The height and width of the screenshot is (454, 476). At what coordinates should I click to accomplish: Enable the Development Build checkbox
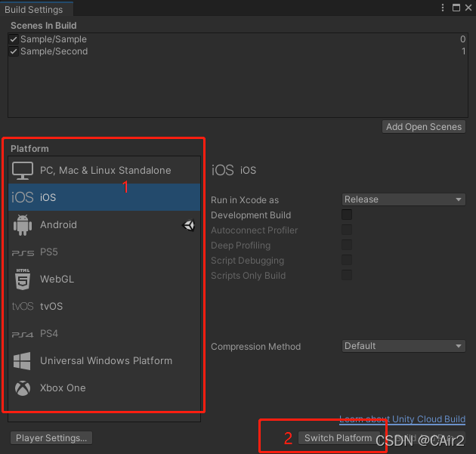coord(347,215)
